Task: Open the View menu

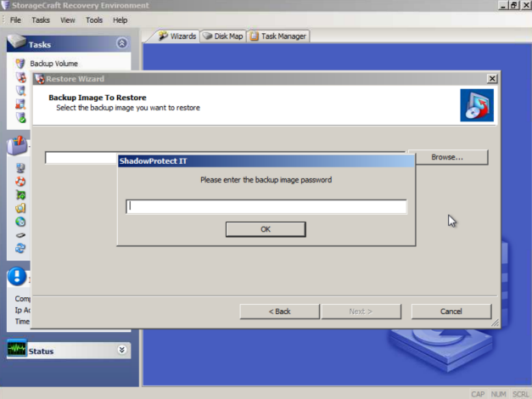Action: pyautogui.click(x=68, y=20)
